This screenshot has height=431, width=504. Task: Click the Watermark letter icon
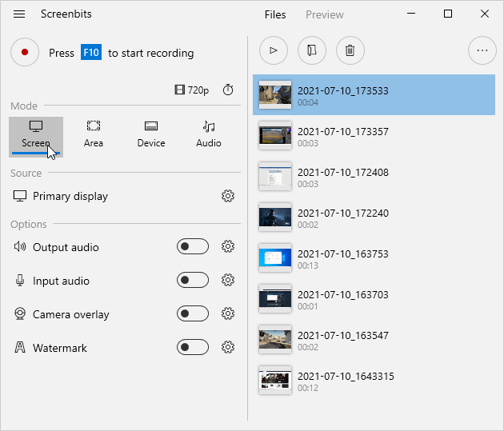point(20,347)
